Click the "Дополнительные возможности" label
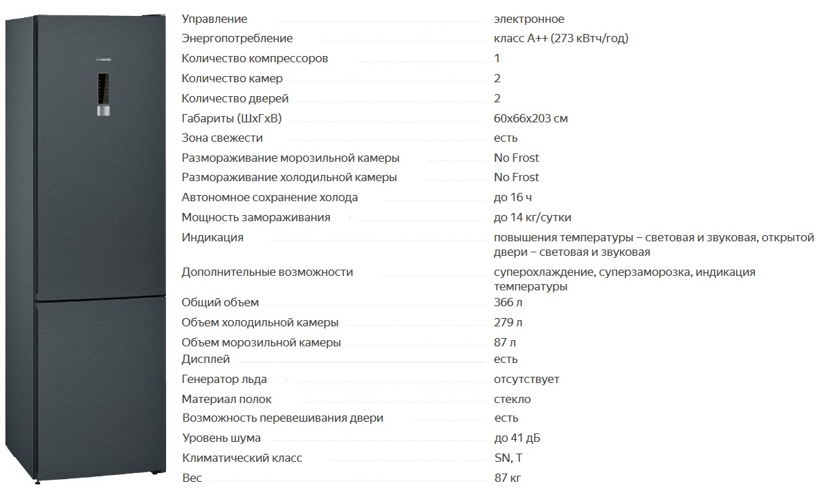The width and height of the screenshot is (824, 504). [x=267, y=272]
